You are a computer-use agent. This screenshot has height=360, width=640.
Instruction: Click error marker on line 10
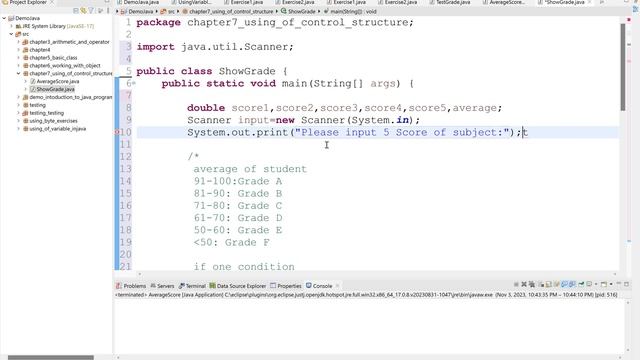117,132
